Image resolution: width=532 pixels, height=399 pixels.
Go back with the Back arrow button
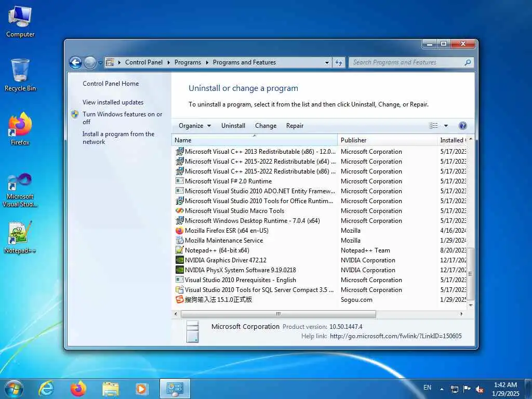click(76, 62)
